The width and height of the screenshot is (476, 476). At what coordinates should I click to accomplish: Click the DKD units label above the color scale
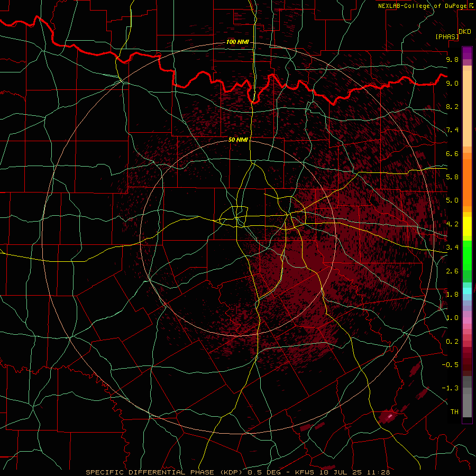click(464, 32)
